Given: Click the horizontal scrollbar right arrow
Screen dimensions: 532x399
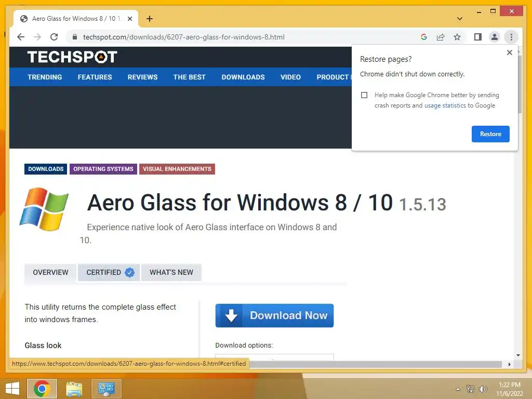Looking at the screenshot, I should (509, 364).
